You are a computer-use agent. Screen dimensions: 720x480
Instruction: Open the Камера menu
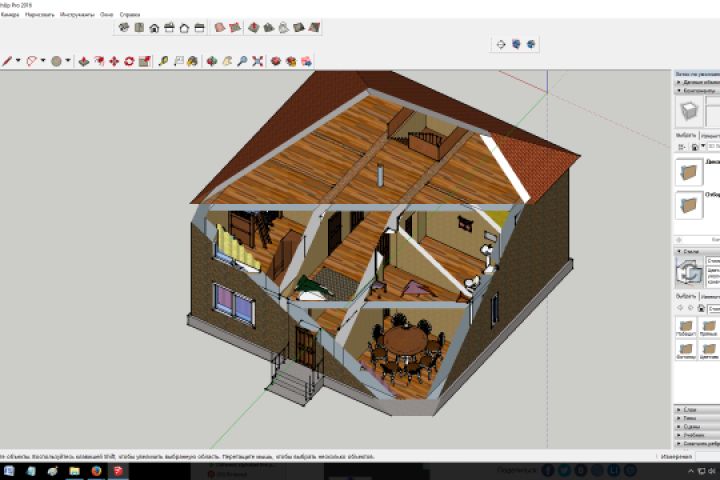[10, 16]
